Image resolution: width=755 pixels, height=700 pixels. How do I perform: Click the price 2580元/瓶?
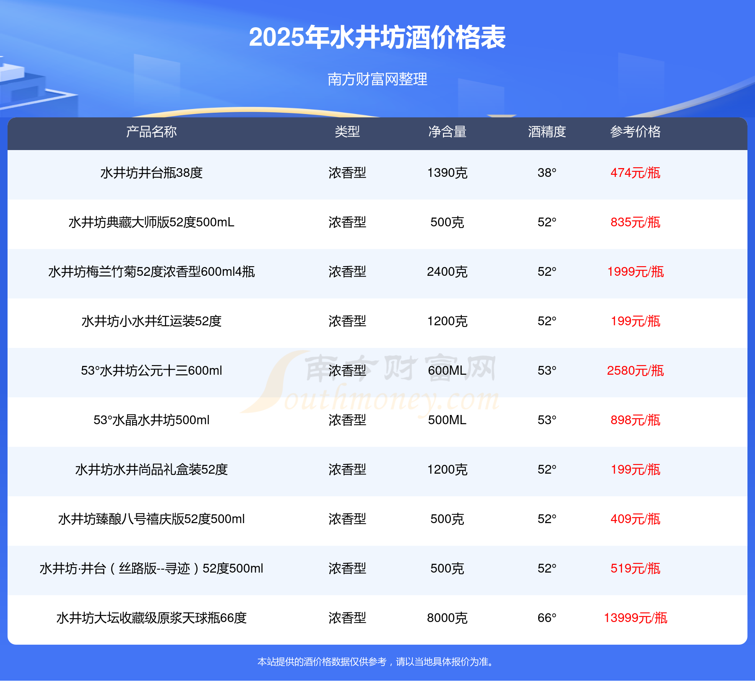(x=635, y=371)
